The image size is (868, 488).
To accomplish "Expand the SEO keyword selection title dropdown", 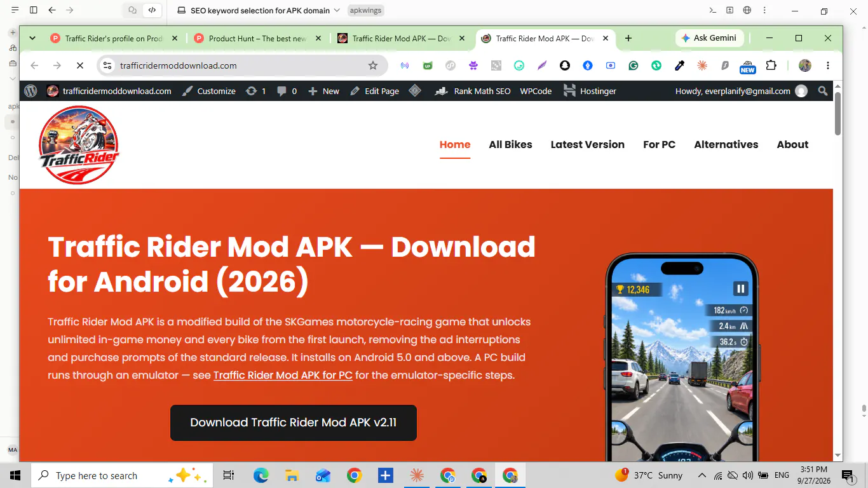I will coord(337,10).
